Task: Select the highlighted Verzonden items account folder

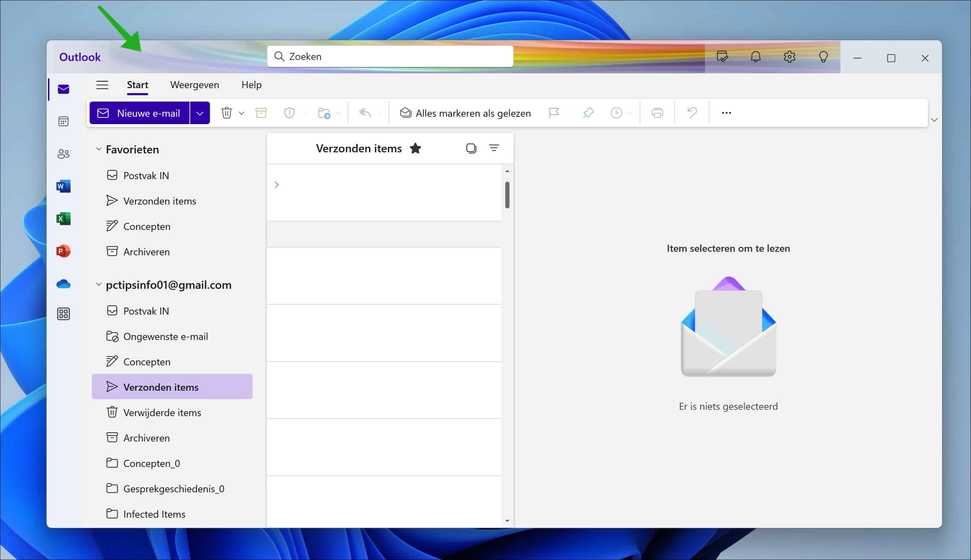Action: click(172, 386)
